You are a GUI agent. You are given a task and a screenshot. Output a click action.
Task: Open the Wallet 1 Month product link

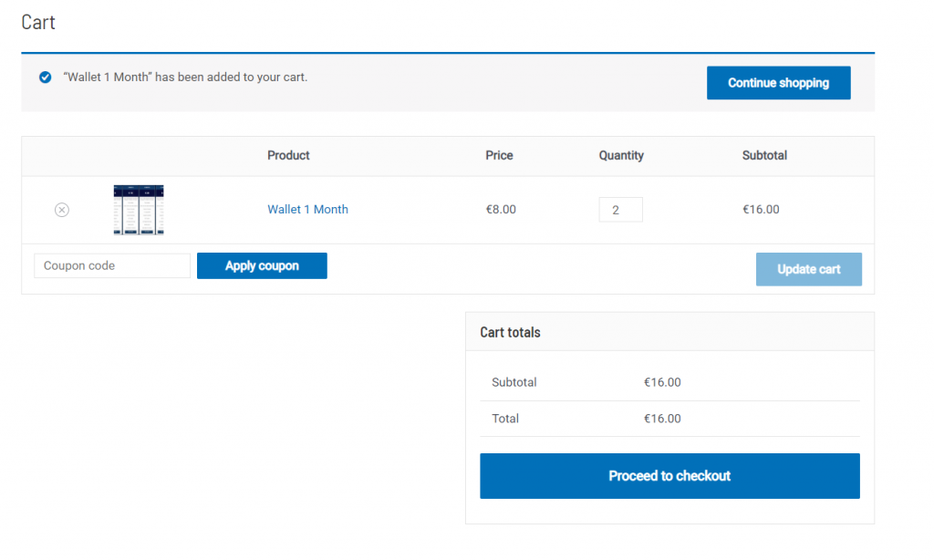307,210
